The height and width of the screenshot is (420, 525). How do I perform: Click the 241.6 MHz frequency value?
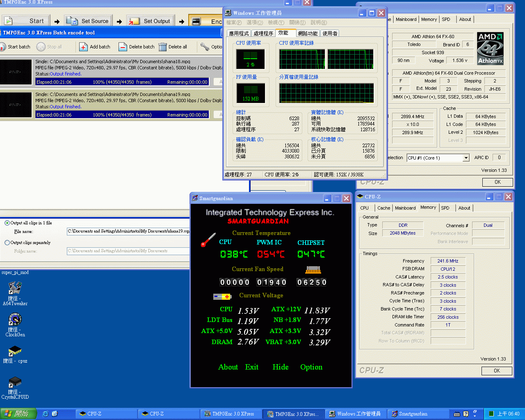[x=448, y=261]
